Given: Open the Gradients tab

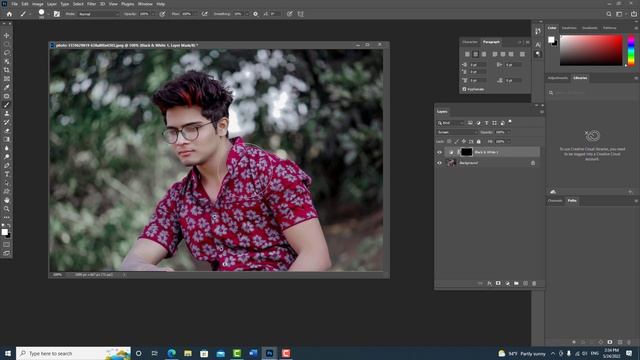Looking at the screenshot, I should point(589,28).
